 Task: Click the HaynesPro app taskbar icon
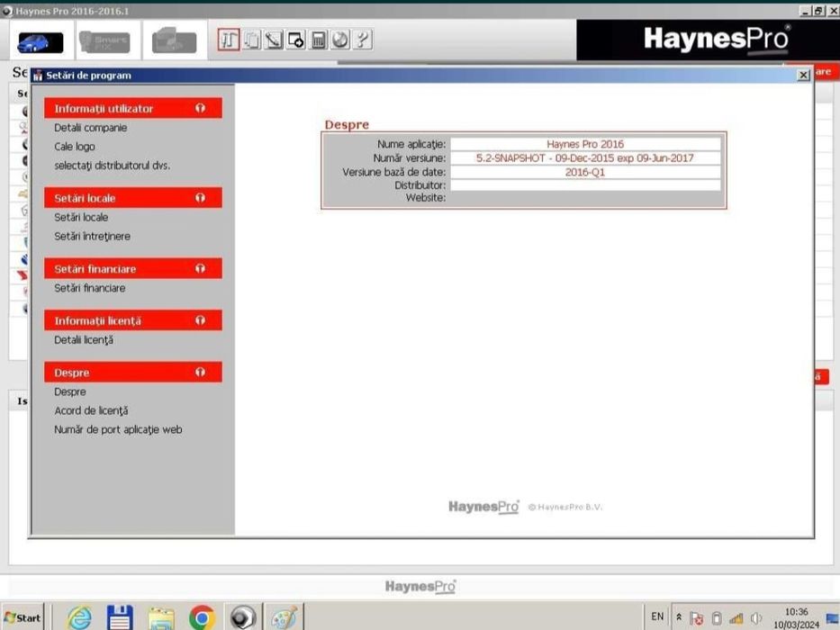click(243, 617)
